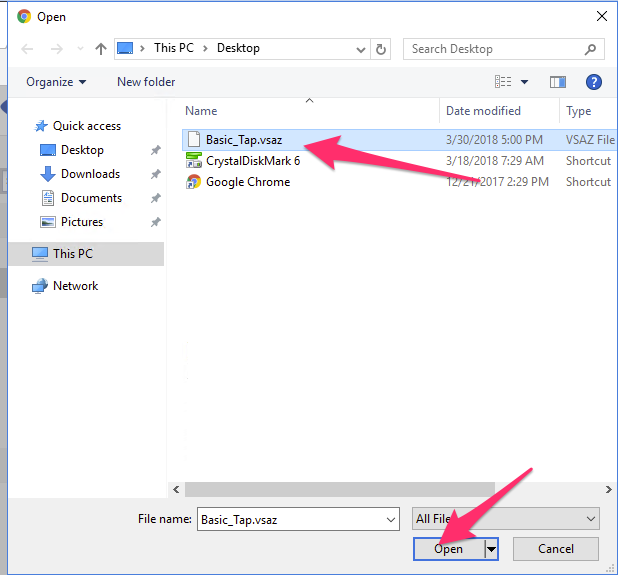Image resolution: width=618 pixels, height=575 pixels.
Task: Open the All Files type filter dropdown
Action: click(x=506, y=519)
